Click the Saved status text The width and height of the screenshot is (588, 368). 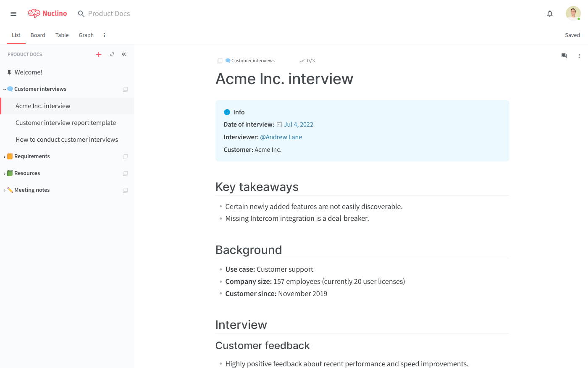(x=572, y=35)
